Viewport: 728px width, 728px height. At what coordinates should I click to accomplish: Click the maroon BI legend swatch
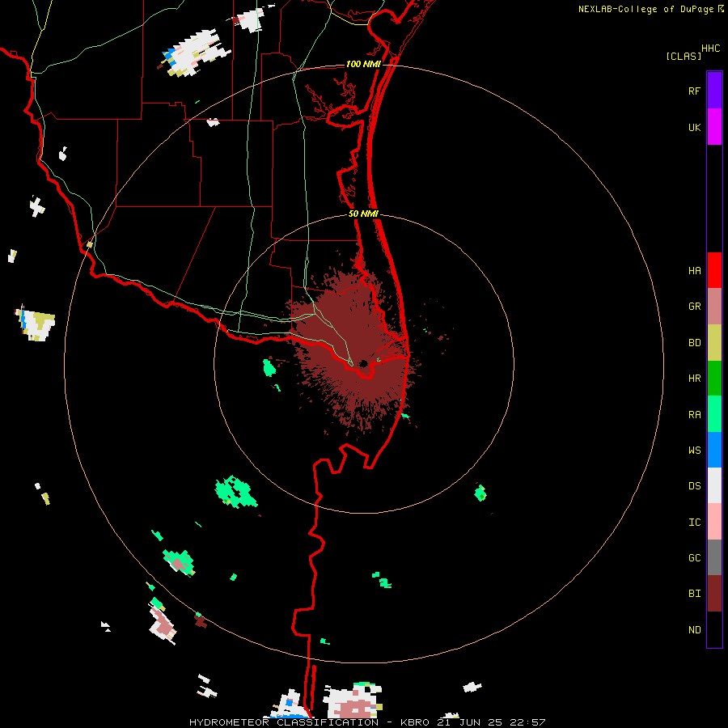pos(714,594)
